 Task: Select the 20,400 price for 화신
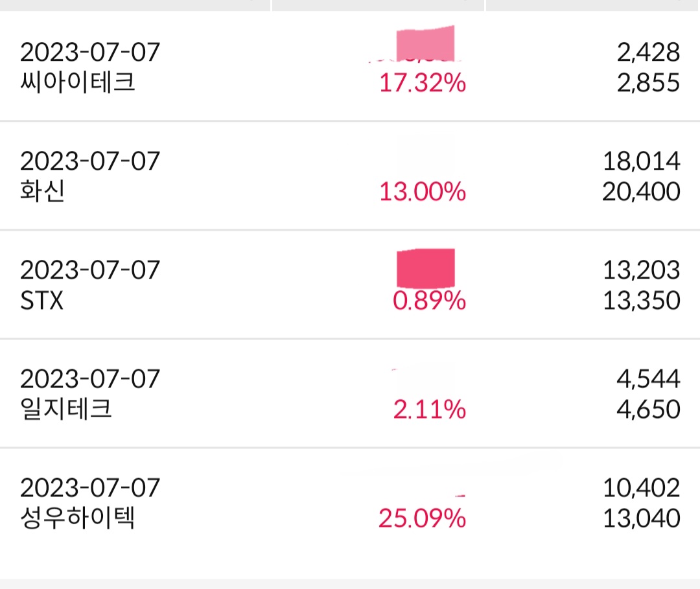[641, 192]
